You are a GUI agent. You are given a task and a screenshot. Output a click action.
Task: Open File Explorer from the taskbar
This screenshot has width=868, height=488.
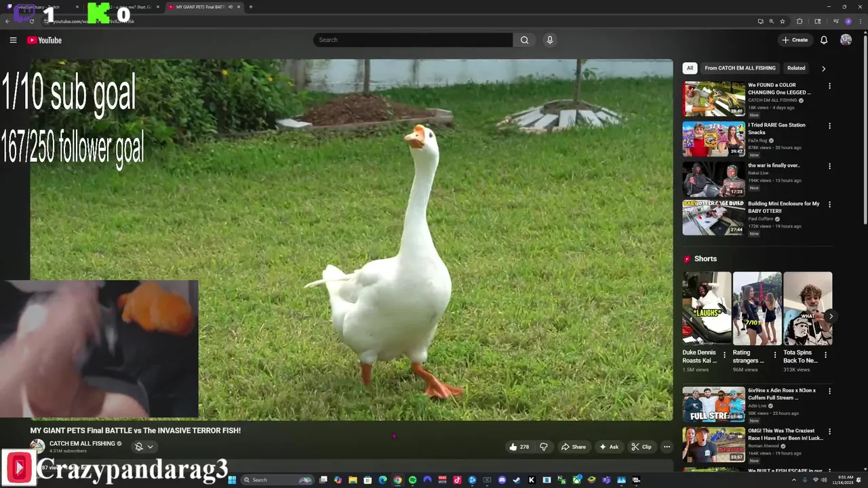(x=353, y=480)
